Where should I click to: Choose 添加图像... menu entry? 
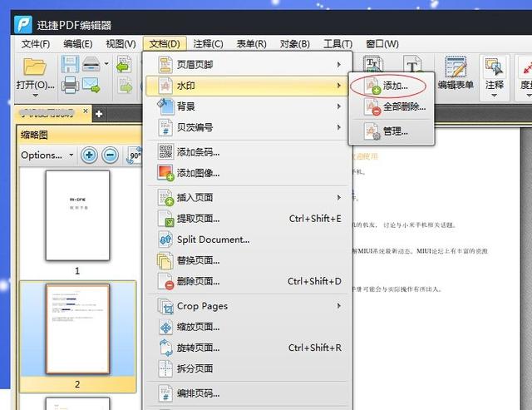pyautogui.click(x=247, y=173)
